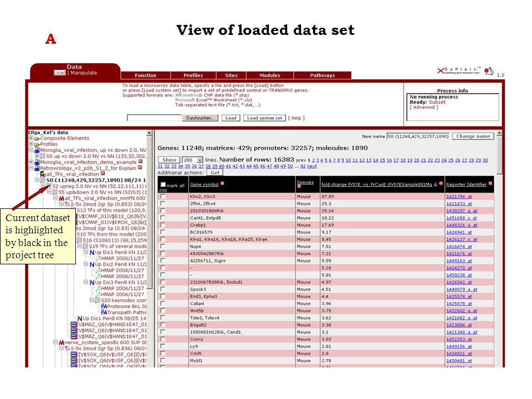This screenshot has height=399, width=532.
Task: Delete Microglia_viral_infection_demo_example via its red X icon
Action: coord(140,162)
